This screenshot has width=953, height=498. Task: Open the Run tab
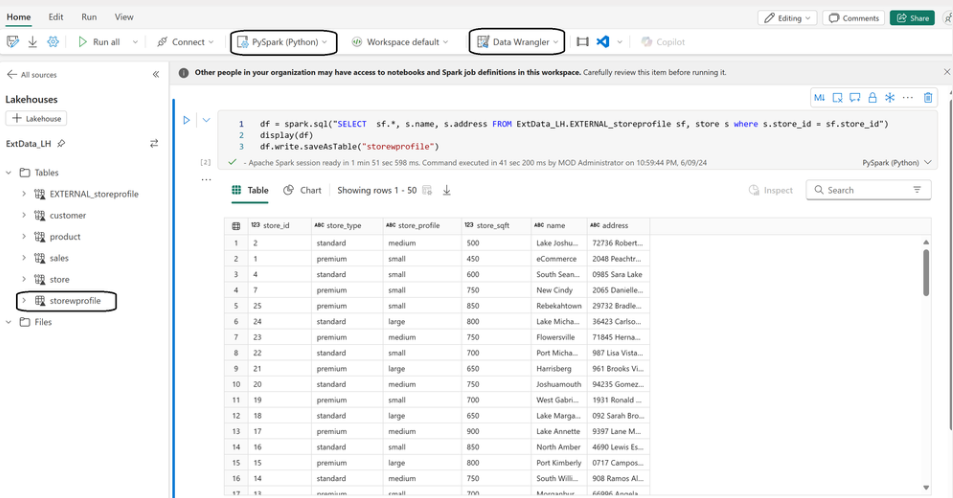(89, 17)
